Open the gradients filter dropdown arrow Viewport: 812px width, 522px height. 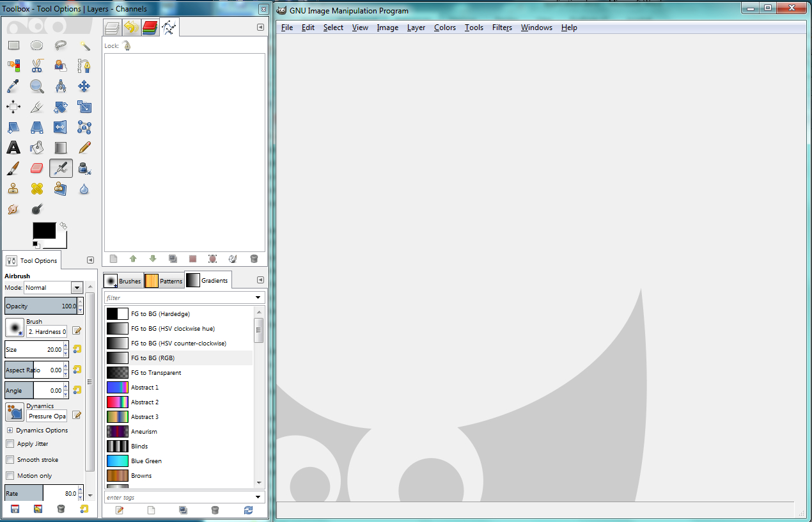(258, 297)
